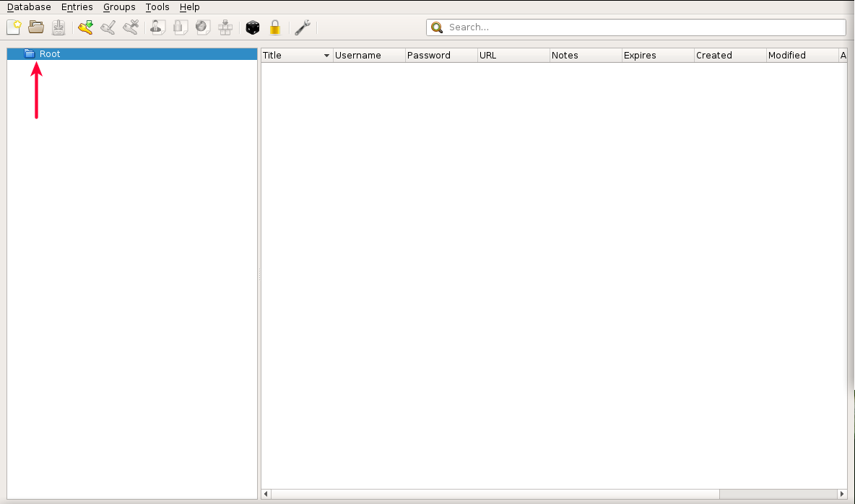Click the magnifier icon in the search box
This screenshot has height=504, width=855.
click(436, 27)
